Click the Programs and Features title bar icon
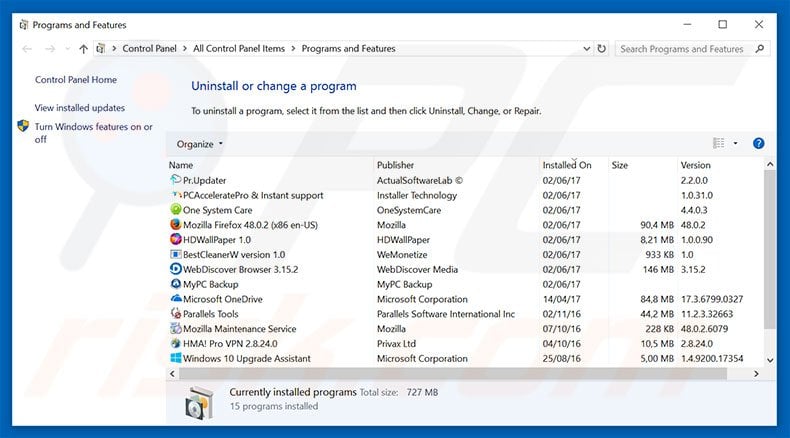The height and width of the screenshot is (438, 790). point(24,25)
